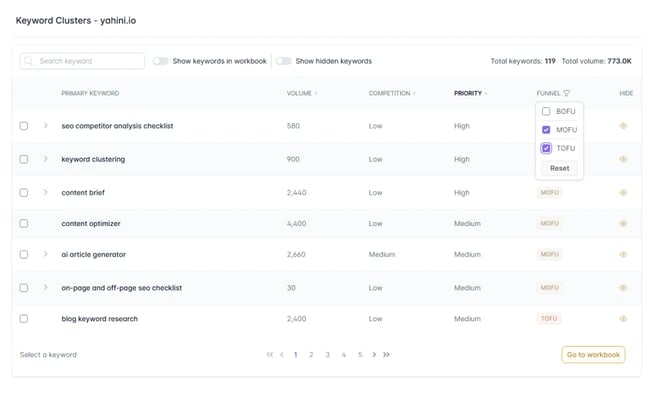Screen dimensions: 666x400
Task: Uncheck the TOFU filter option
Action: [x=546, y=148]
